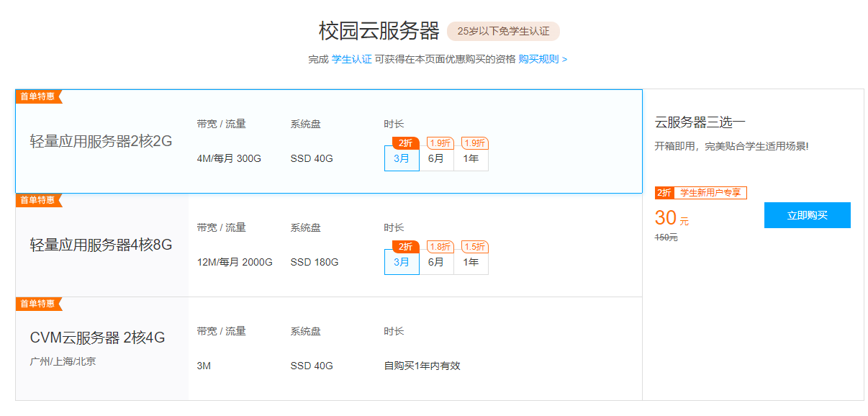Select 3月 duration for the 2核2G server
Viewport: 868px width, 416px height.
(402, 158)
